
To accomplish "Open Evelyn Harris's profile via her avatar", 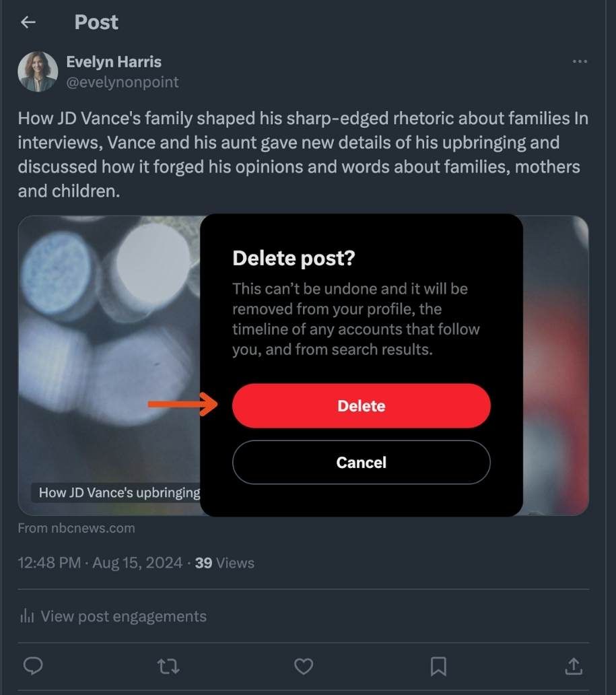I will (38, 71).
